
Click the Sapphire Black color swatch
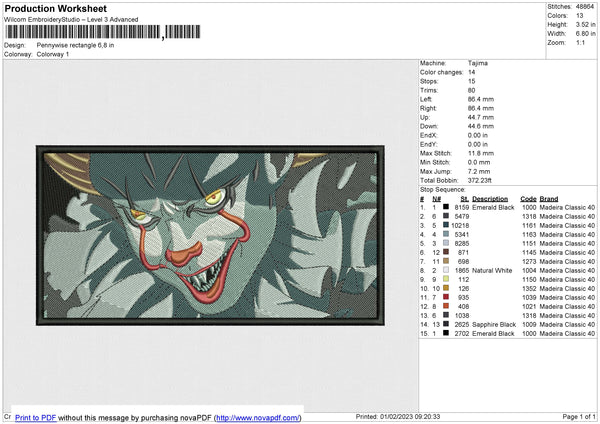(446, 324)
